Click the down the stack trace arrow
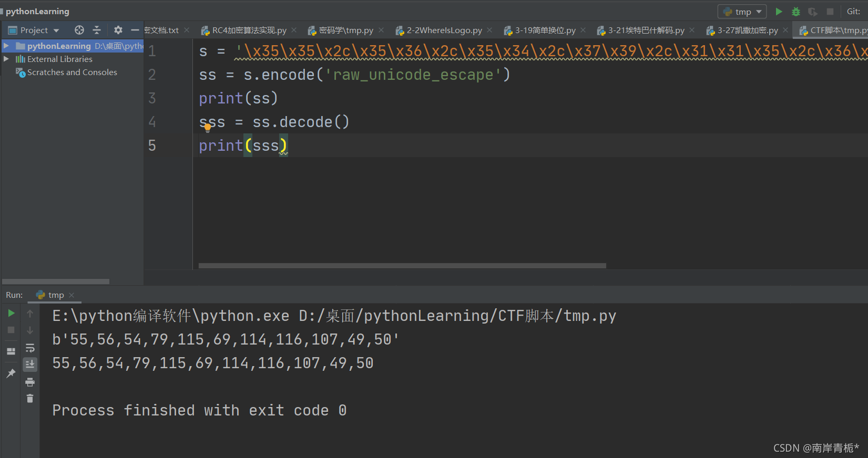 pyautogui.click(x=30, y=330)
